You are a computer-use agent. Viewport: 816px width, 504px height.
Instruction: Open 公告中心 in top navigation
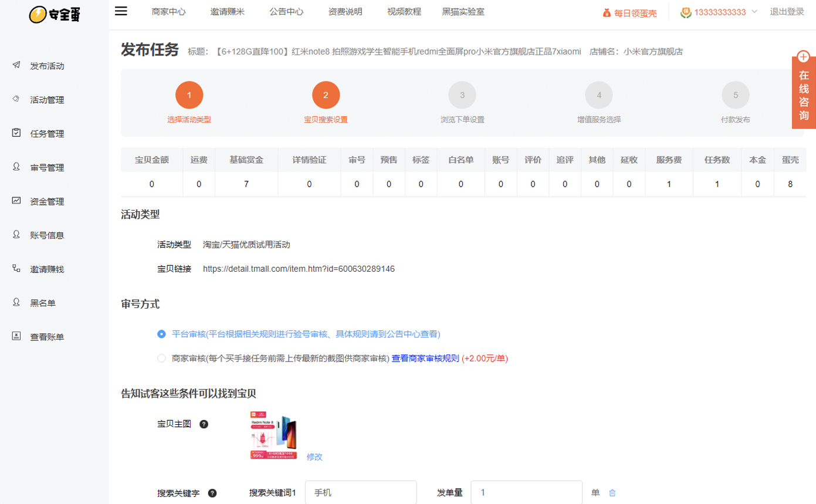286,12
